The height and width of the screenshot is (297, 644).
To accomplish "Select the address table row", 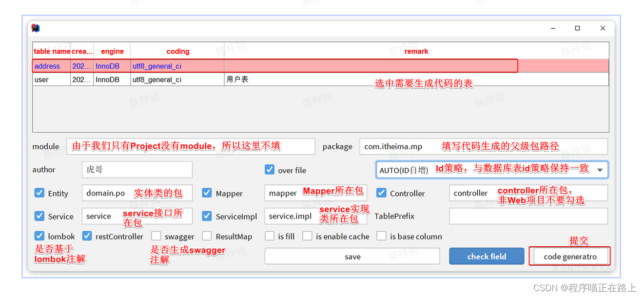I will click(321, 66).
